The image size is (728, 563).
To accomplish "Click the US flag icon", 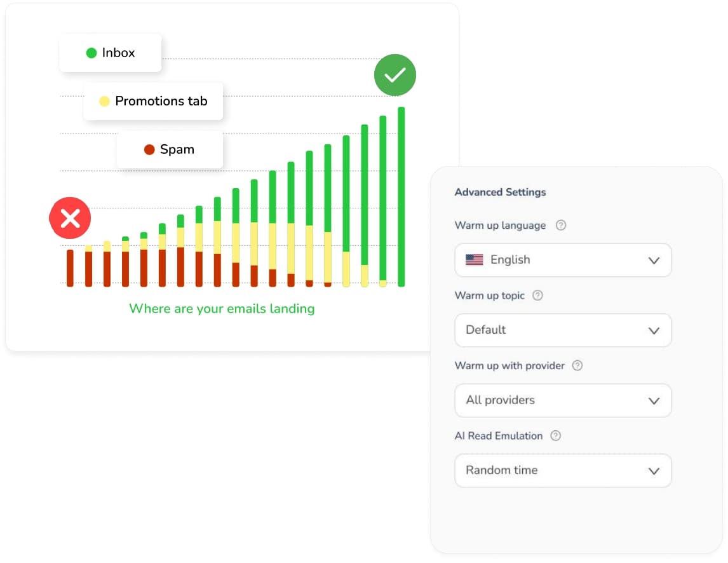I will click(x=475, y=260).
